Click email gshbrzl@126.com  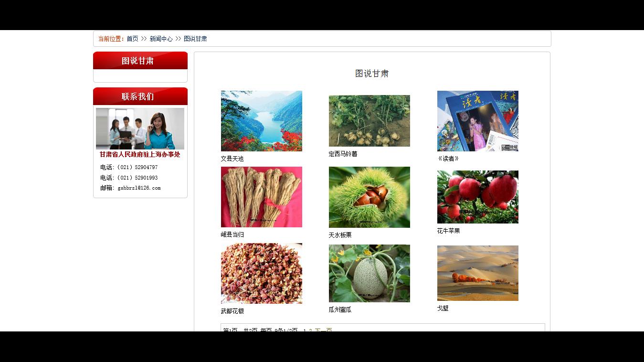coord(139,188)
